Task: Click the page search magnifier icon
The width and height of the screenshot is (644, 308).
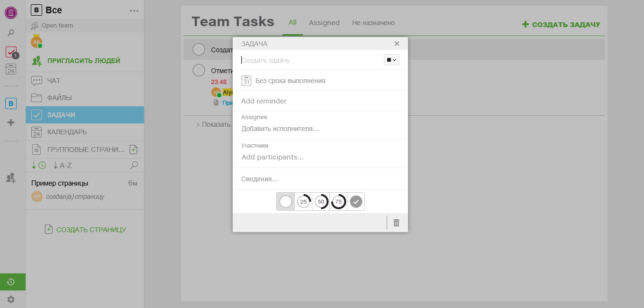Action: click(x=134, y=165)
